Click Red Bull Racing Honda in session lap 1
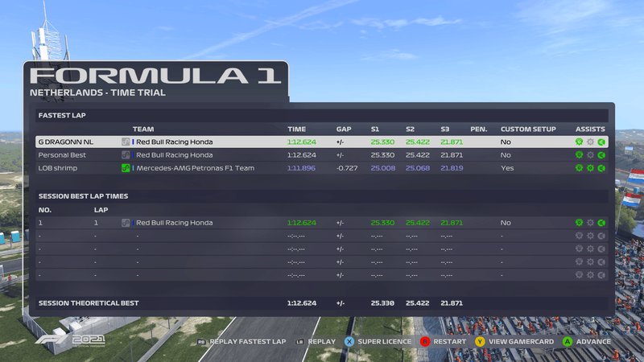Viewport: 644px width, 362px height. [174, 223]
